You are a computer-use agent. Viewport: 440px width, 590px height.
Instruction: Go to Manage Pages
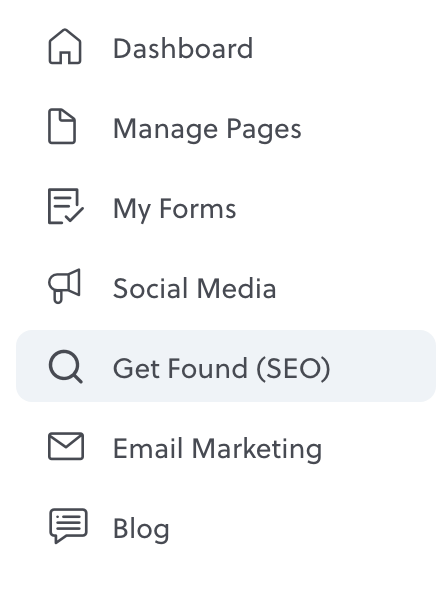[x=207, y=130]
